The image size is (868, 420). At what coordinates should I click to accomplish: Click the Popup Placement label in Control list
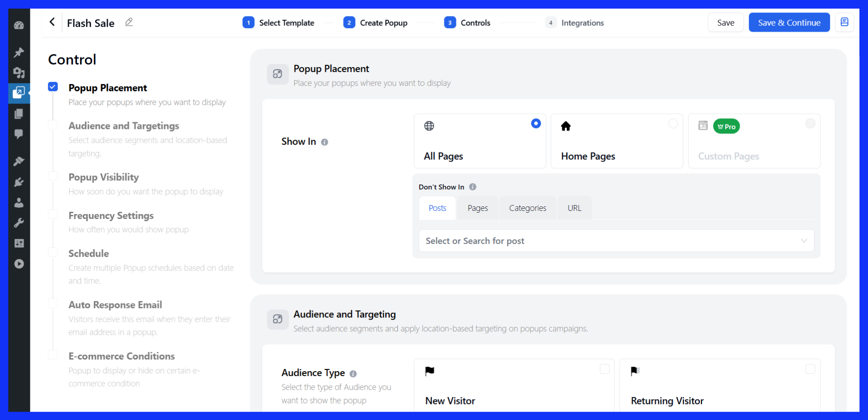(x=107, y=88)
